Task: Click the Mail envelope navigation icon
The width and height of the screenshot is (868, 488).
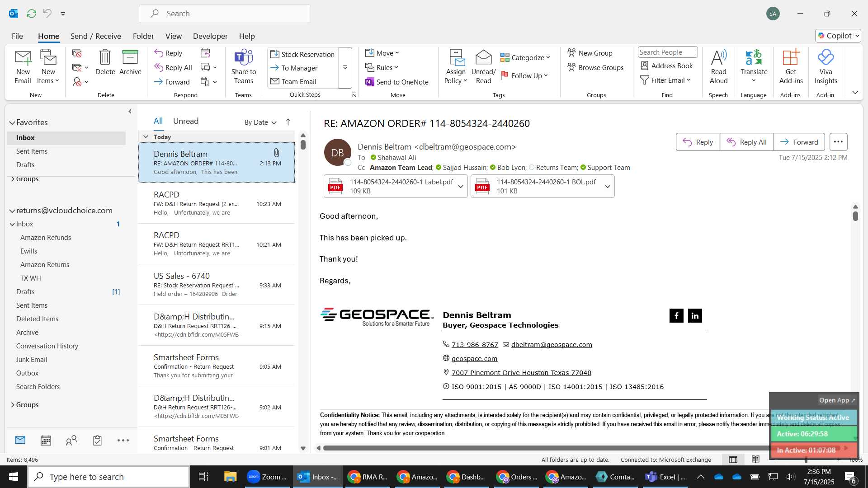Action: pos(20,440)
